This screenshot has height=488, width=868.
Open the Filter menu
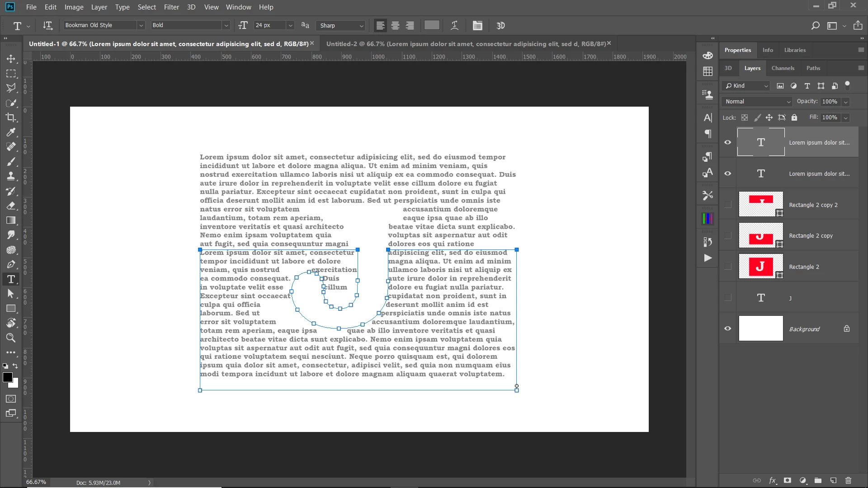[171, 7]
